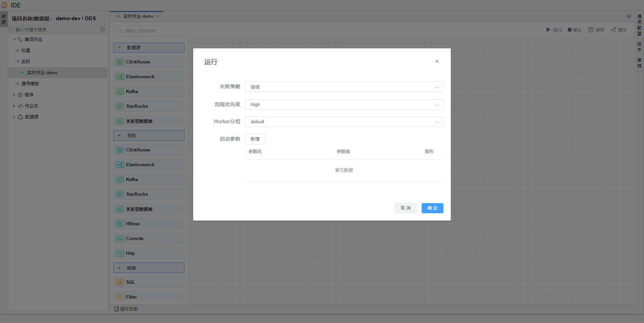Click the component name search field
The height and width of the screenshot is (323, 644).
149,31
